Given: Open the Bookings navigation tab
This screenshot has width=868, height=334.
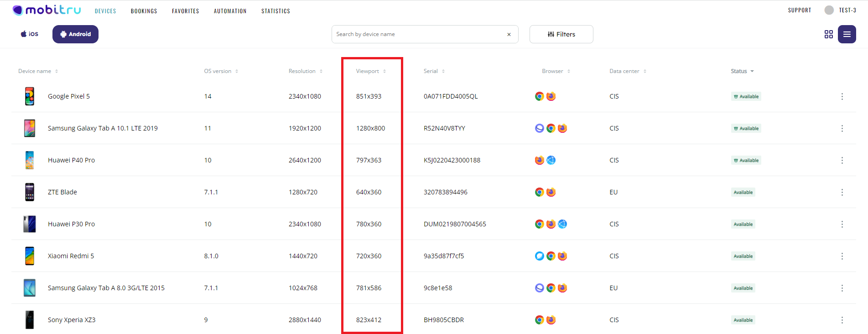Looking at the screenshot, I should point(144,11).
